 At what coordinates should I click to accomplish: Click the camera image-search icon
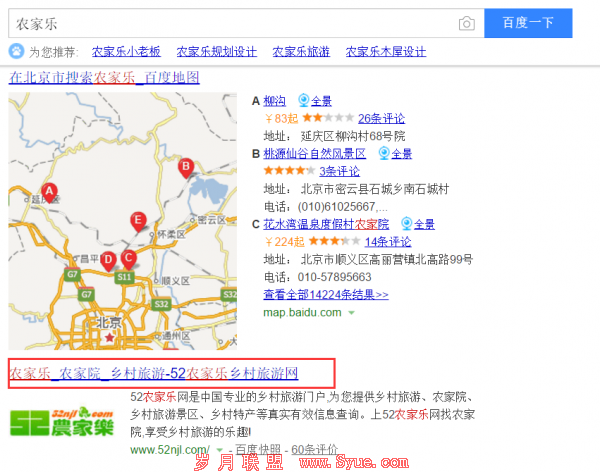click(x=466, y=23)
